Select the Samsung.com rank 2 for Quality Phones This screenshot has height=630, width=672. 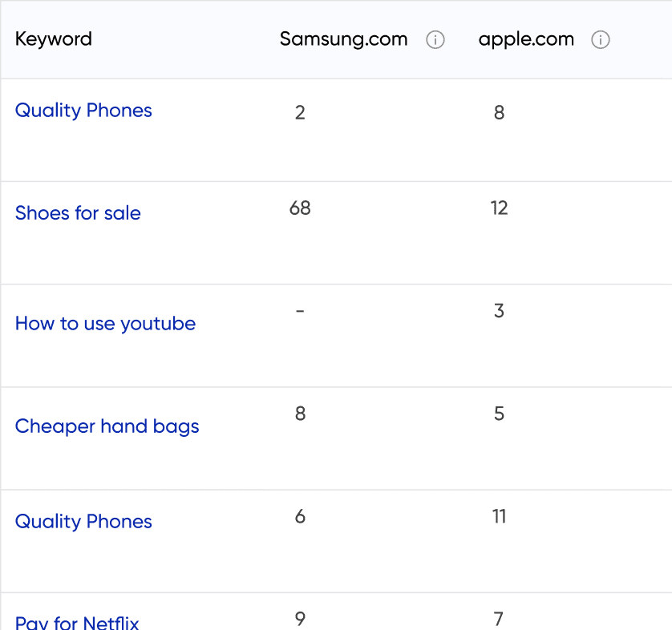coord(300,113)
